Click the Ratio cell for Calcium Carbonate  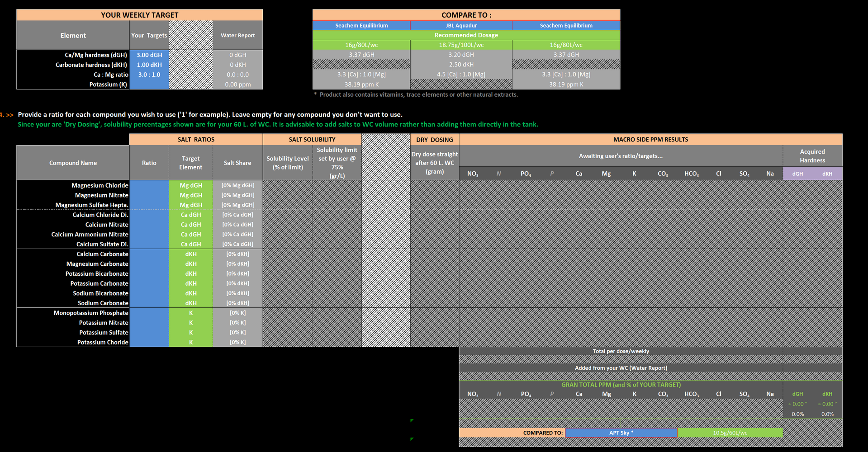(x=149, y=254)
